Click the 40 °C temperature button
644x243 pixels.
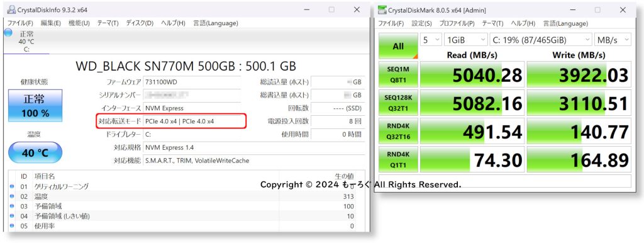pyautogui.click(x=35, y=152)
